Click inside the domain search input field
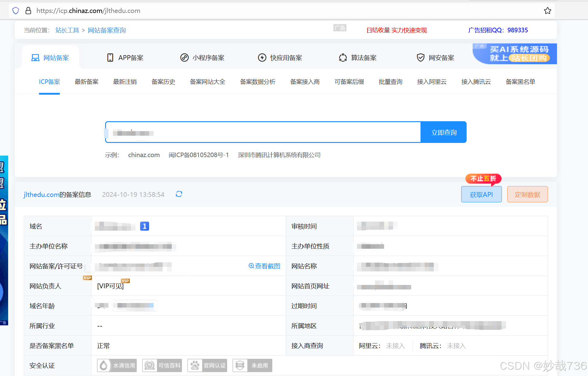The height and width of the screenshot is (376, 588). click(x=262, y=132)
